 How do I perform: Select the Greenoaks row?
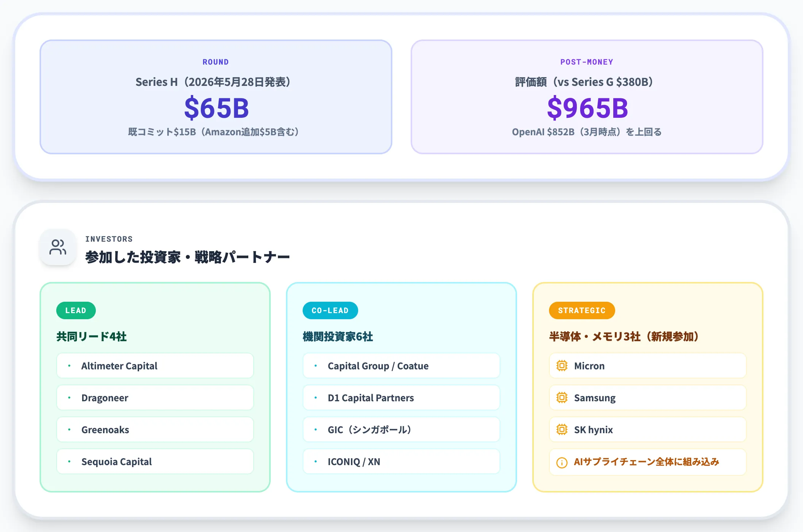[x=155, y=429]
